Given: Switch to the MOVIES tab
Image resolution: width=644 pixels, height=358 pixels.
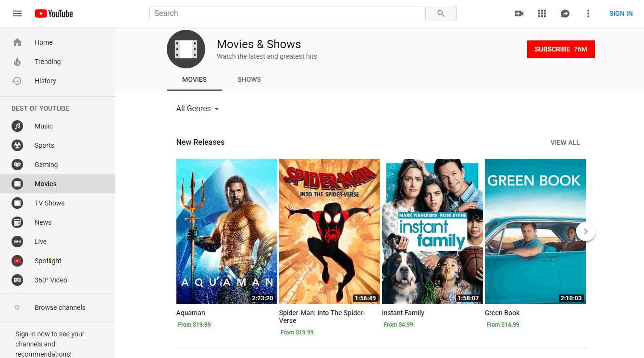Looking at the screenshot, I should tap(194, 79).
